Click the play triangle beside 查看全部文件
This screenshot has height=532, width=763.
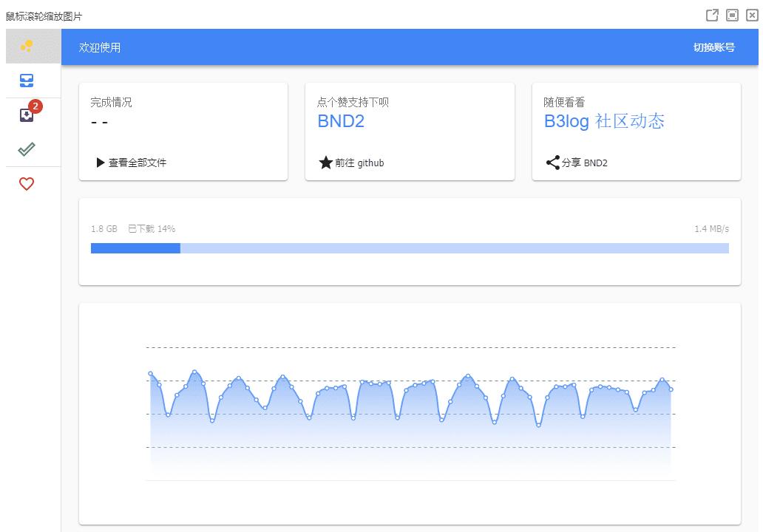point(101,163)
